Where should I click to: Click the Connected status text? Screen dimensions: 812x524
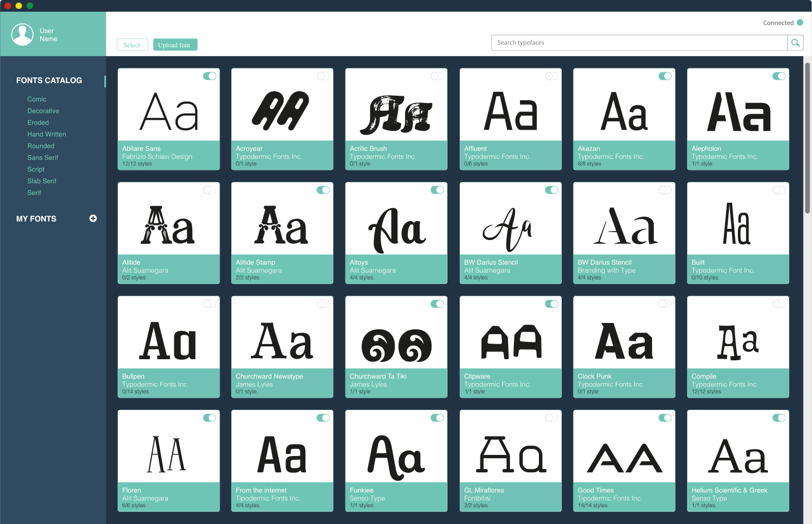(778, 23)
